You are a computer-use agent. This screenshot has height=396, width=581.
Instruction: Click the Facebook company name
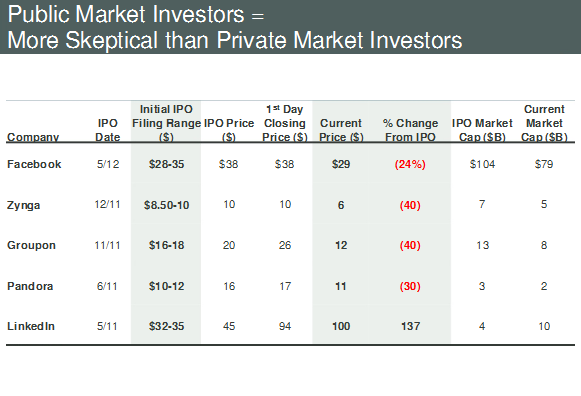[x=34, y=164]
